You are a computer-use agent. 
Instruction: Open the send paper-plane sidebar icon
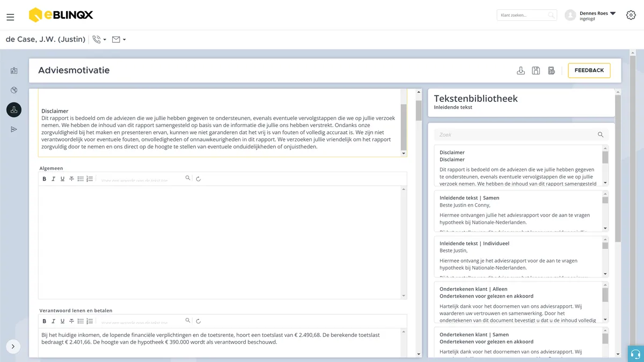click(14, 129)
